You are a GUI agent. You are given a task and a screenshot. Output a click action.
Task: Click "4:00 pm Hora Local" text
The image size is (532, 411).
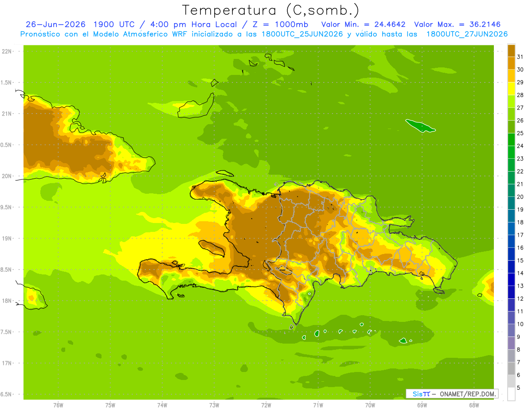(192, 24)
